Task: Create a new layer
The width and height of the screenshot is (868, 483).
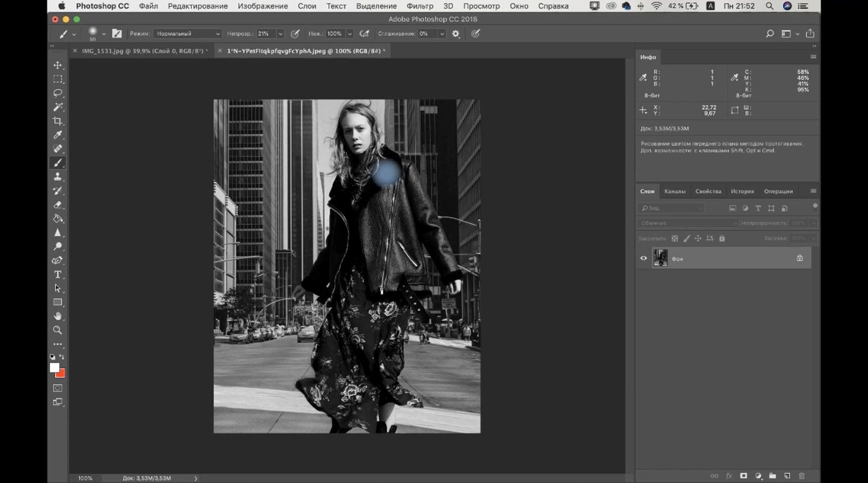Action: [x=787, y=476]
